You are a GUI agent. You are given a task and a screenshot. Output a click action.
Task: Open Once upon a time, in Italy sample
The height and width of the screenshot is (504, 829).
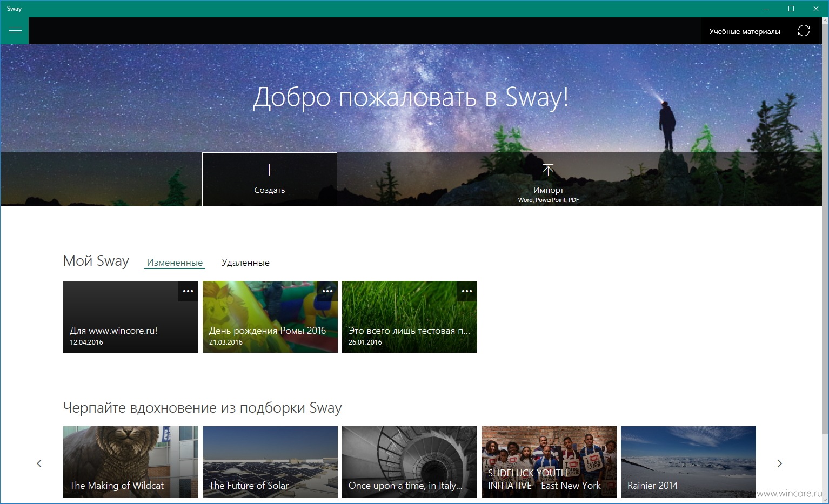tap(410, 462)
